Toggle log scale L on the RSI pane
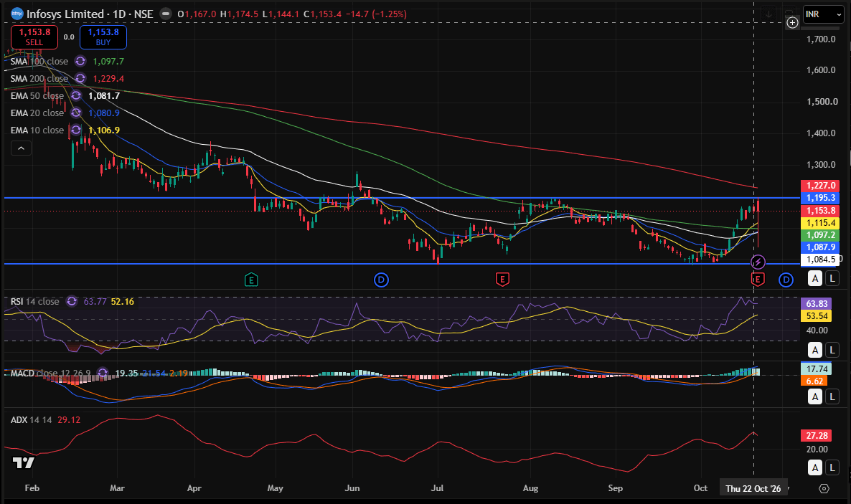 click(832, 350)
